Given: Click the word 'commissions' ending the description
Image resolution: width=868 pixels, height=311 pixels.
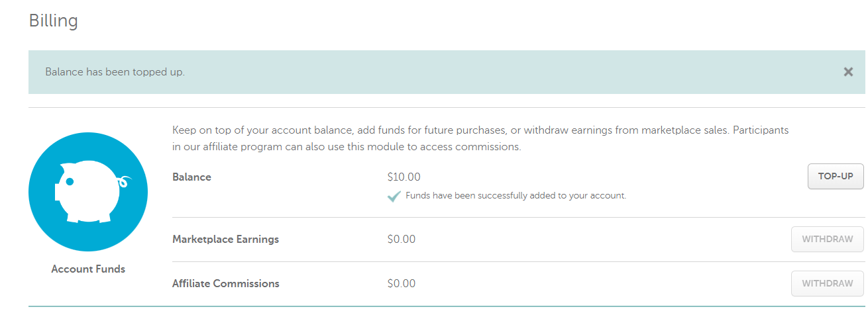Looking at the screenshot, I should tap(492, 147).
